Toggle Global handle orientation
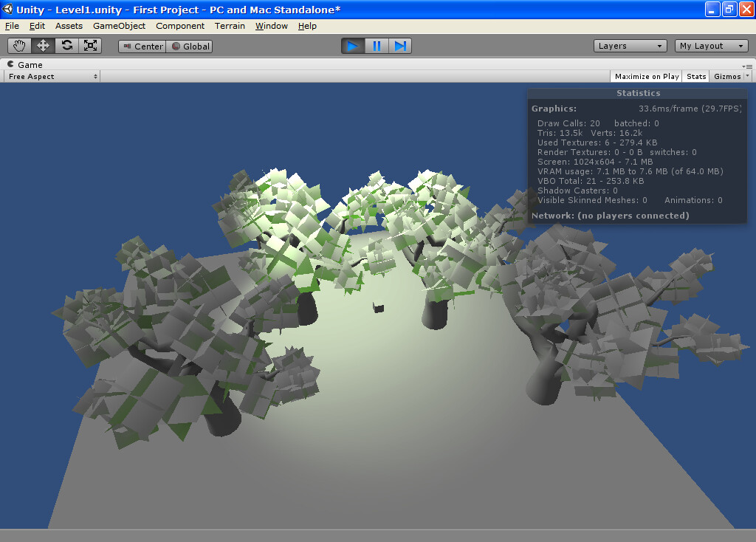Image resolution: width=756 pixels, height=542 pixels. (189, 45)
